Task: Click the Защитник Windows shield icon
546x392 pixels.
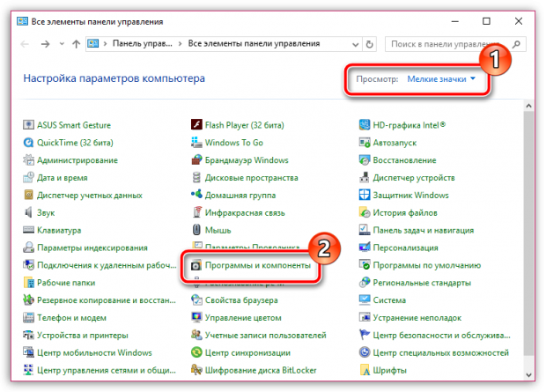Action: click(365, 195)
